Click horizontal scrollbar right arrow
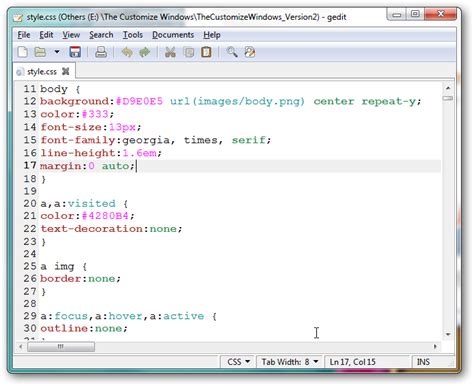This screenshot has width=474, height=386. click(435, 347)
